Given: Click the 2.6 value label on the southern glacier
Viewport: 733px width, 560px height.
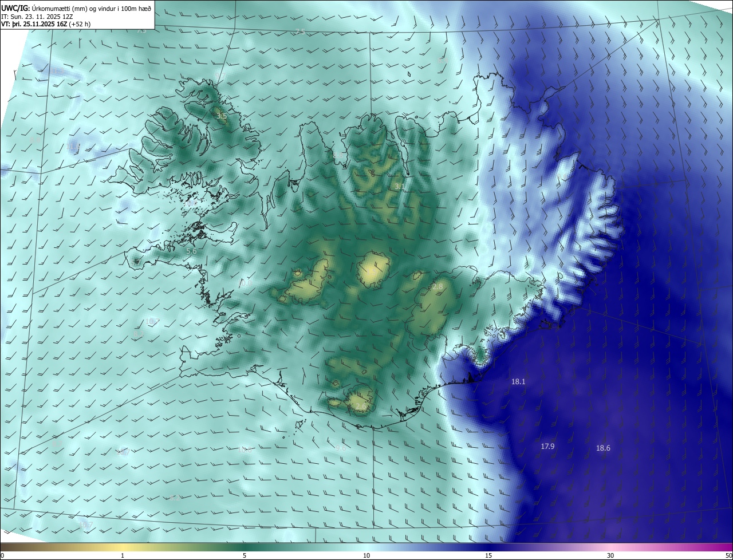Looking at the screenshot, I should click(361, 407).
